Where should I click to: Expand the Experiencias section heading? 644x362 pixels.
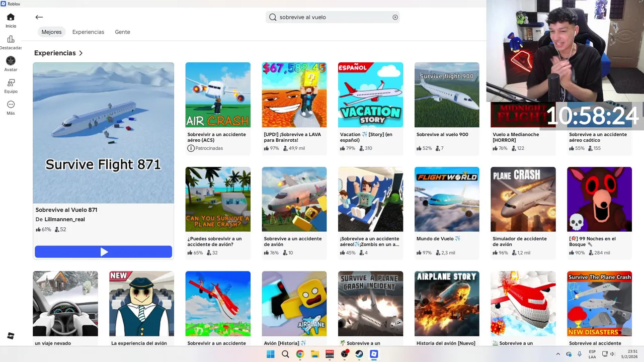(x=58, y=53)
